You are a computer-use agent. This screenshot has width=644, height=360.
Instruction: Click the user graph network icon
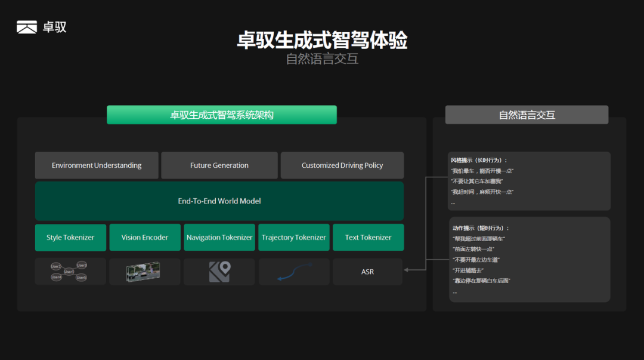click(x=69, y=272)
